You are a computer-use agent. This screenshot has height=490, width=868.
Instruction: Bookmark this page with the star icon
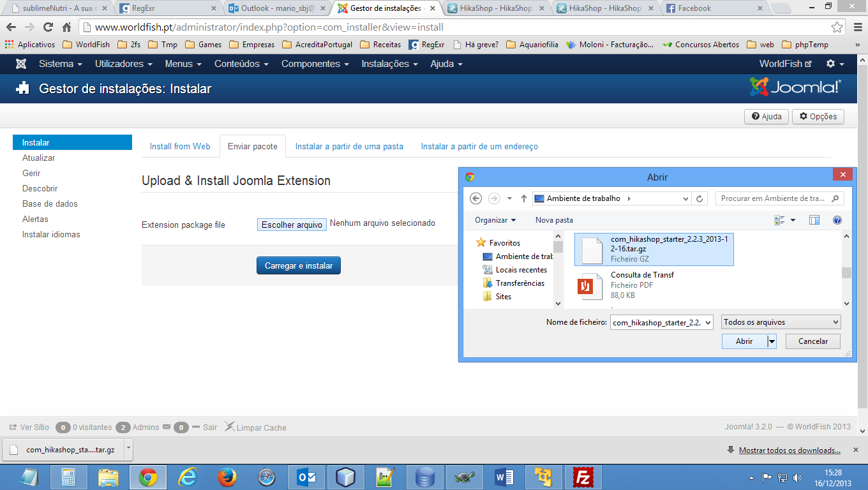coord(837,27)
